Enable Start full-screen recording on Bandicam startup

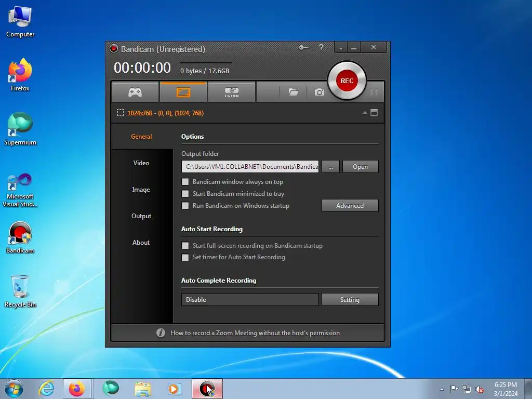tap(185, 246)
